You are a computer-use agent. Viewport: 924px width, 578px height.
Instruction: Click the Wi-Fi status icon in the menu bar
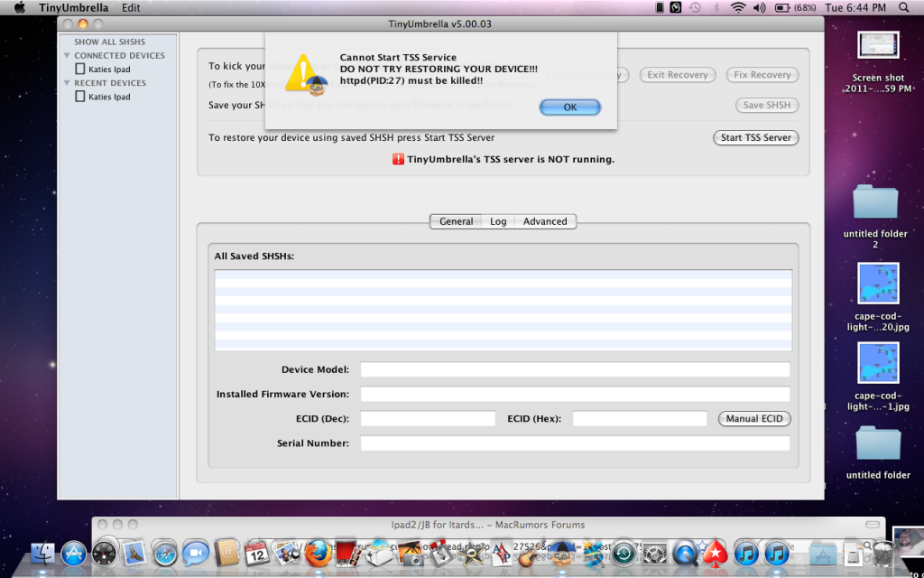click(738, 7)
